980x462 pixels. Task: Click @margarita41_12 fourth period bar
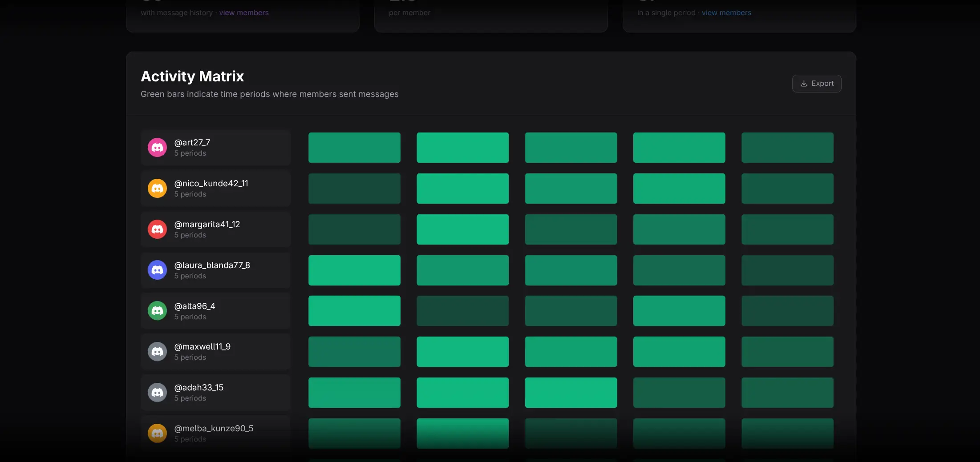click(x=679, y=229)
